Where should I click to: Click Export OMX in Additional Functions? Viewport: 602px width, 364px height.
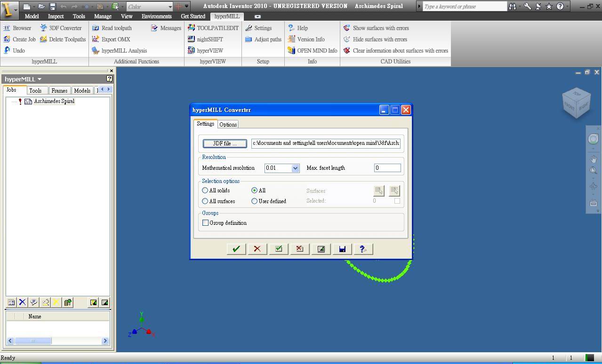coord(111,40)
